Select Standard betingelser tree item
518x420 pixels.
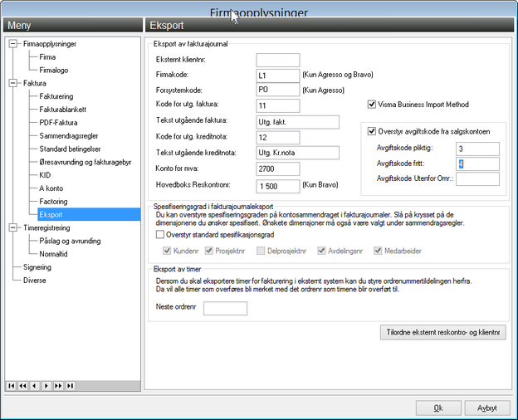tap(70, 149)
